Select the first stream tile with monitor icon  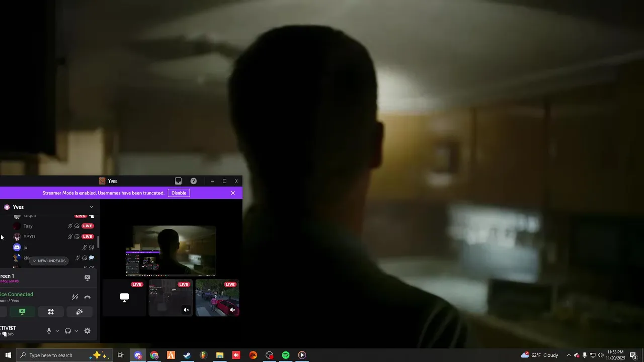(124, 298)
